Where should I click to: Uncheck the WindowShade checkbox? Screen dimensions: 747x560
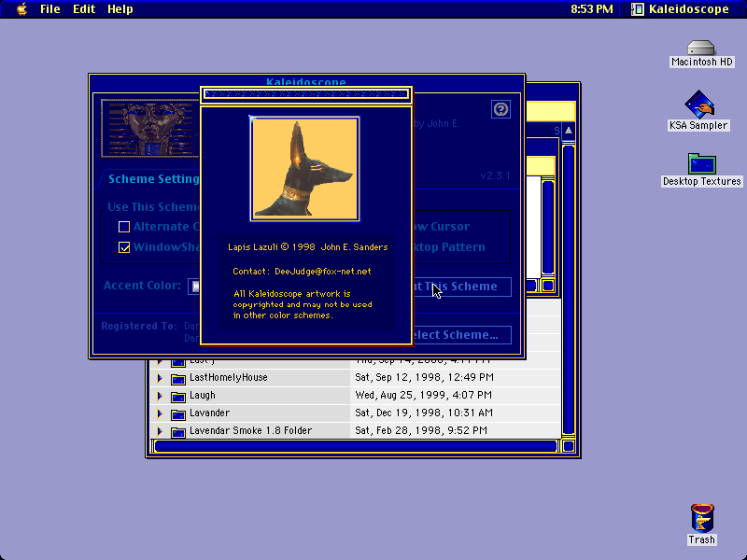click(x=124, y=247)
